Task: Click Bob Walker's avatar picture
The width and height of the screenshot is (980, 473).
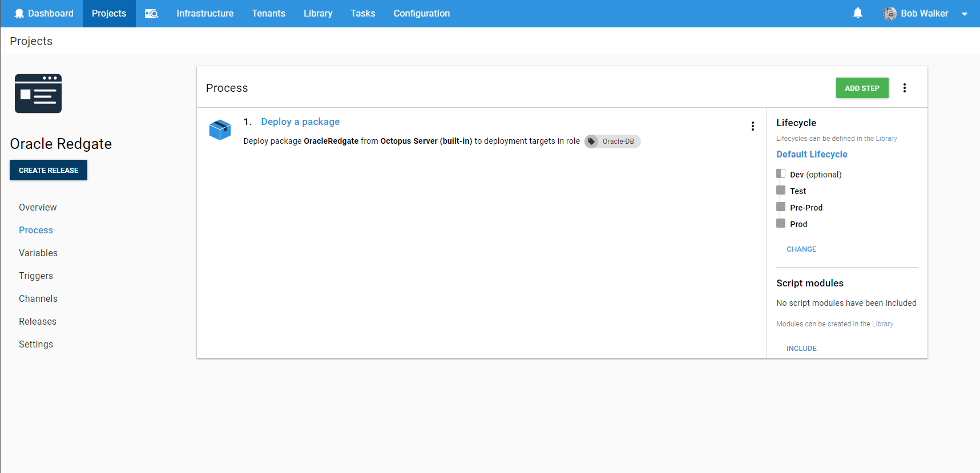Action: coord(889,14)
